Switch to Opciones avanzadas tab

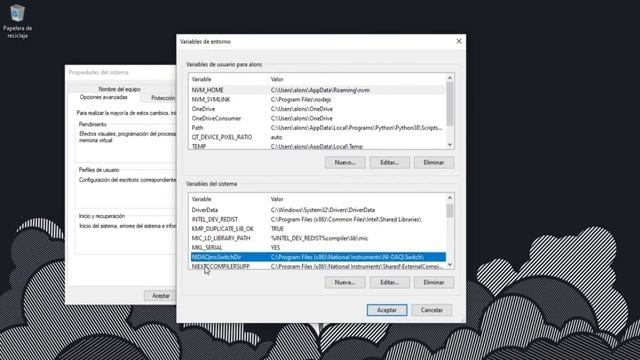pyautogui.click(x=104, y=97)
